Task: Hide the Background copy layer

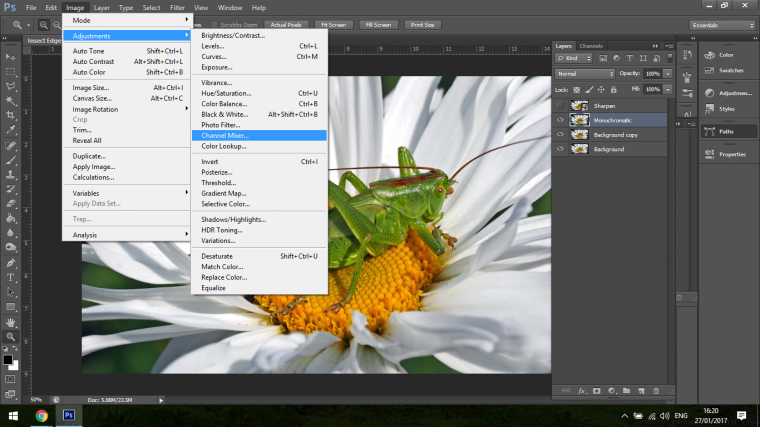Action: [x=560, y=134]
